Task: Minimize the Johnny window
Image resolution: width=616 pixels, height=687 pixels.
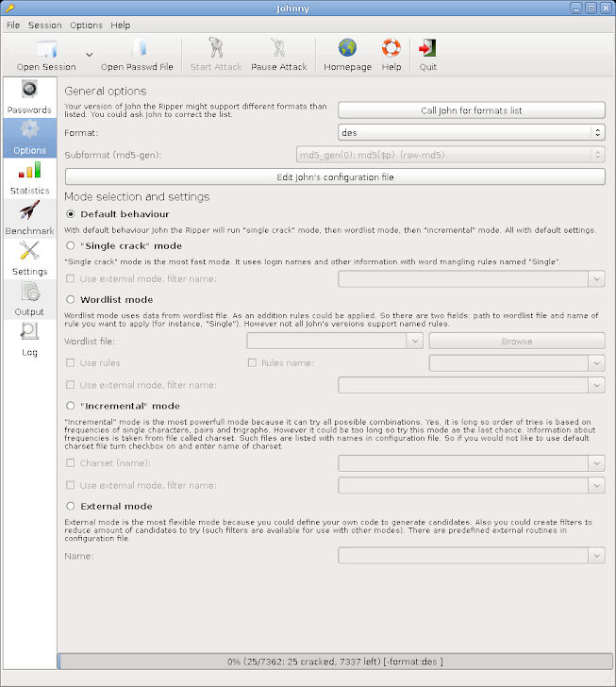Action: pyautogui.click(x=576, y=8)
